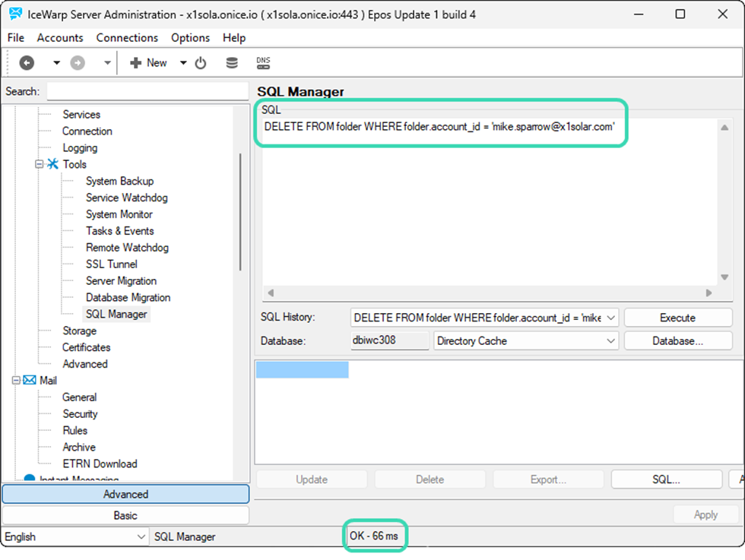This screenshot has height=560, width=745.
Task: Switch to Basic view mode button
Action: (125, 515)
